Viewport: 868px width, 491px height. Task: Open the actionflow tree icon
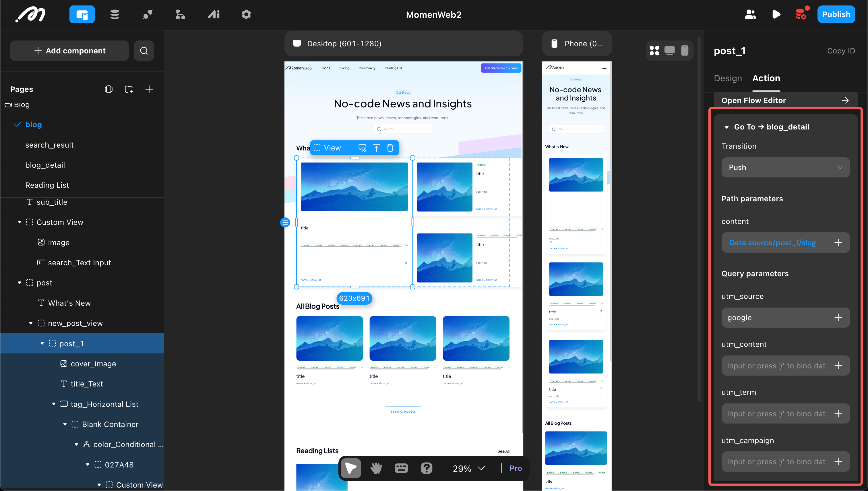180,15
